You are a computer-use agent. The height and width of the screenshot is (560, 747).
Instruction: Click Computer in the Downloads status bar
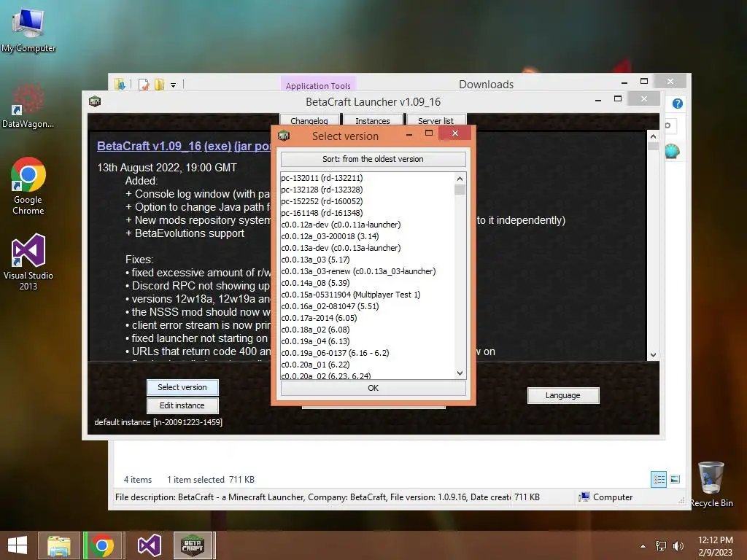[606, 497]
